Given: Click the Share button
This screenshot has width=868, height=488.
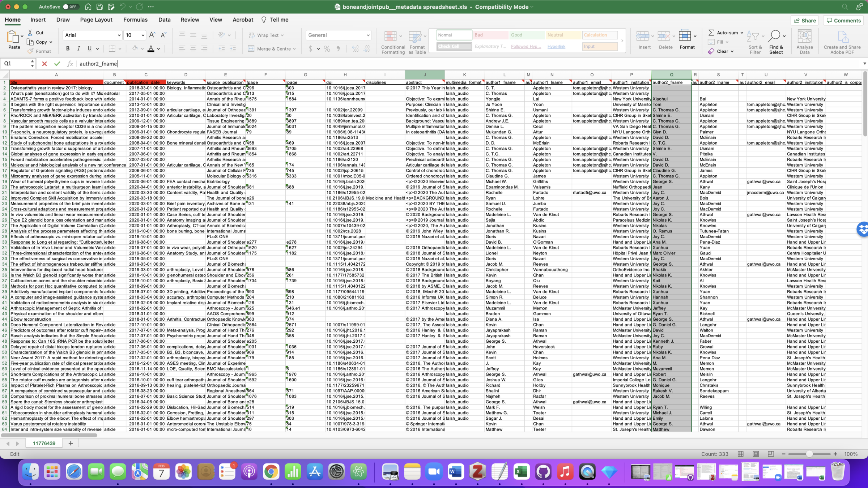Looking at the screenshot, I should (805, 20).
